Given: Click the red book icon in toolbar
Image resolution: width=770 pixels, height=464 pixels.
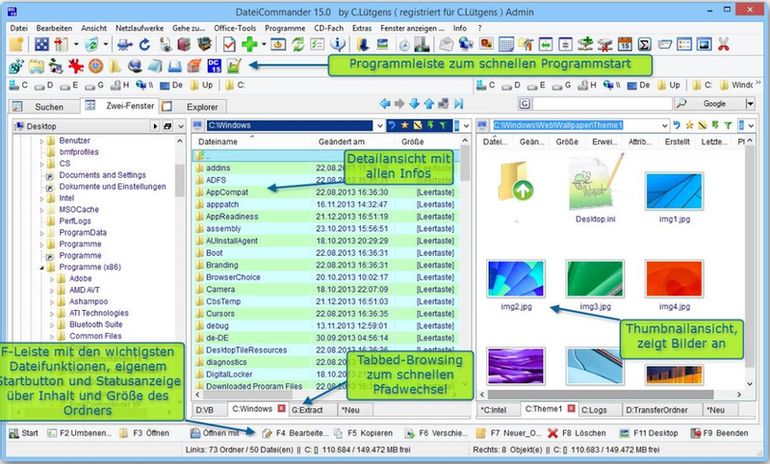Looking at the screenshot, I should click(184, 44).
